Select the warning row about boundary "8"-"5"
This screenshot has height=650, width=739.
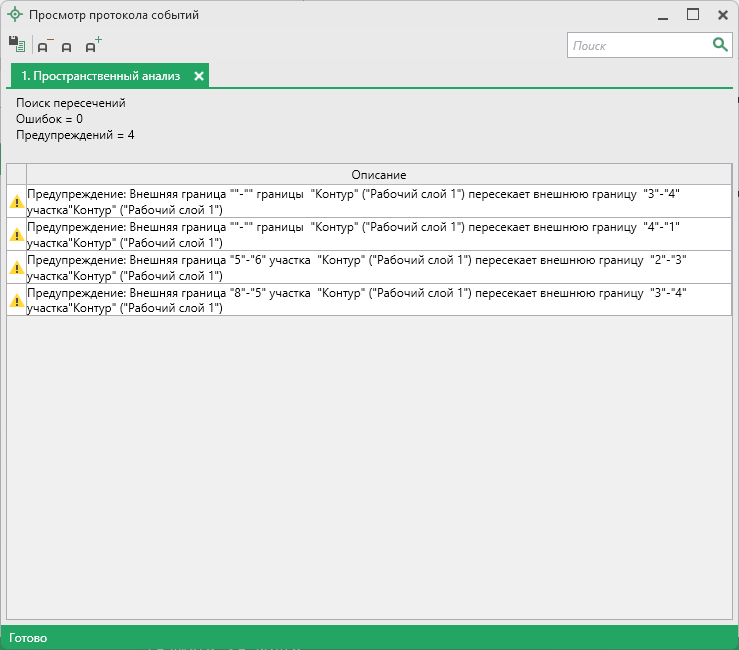tap(378, 299)
